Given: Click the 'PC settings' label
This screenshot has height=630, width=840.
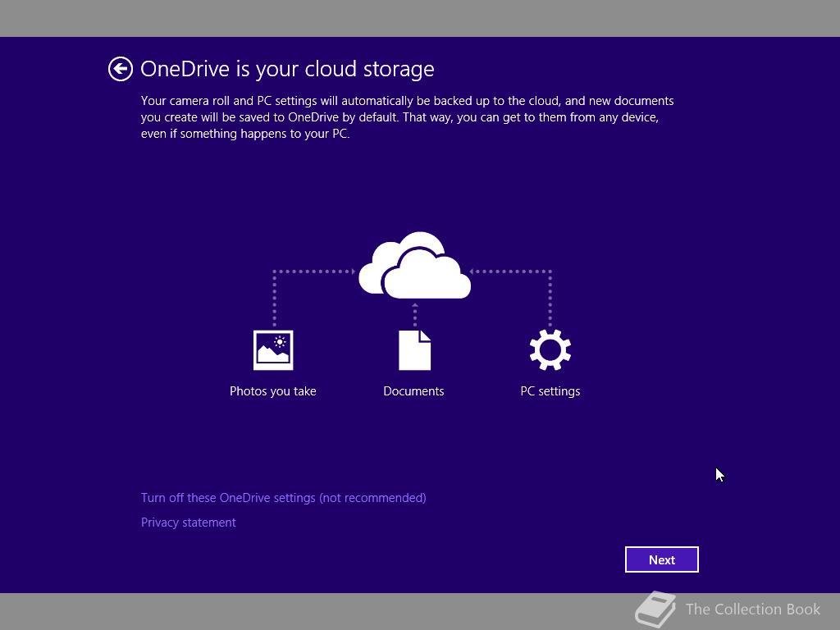Looking at the screenshot, I should [550, 391].
